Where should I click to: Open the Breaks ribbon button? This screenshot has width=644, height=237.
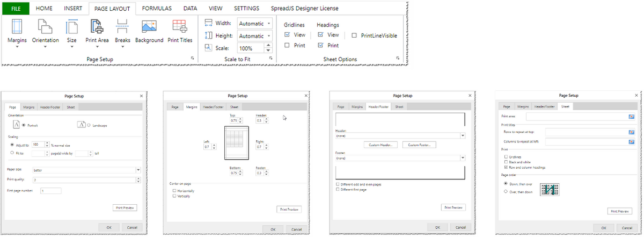pyautogui.click(x=122, y=32)
